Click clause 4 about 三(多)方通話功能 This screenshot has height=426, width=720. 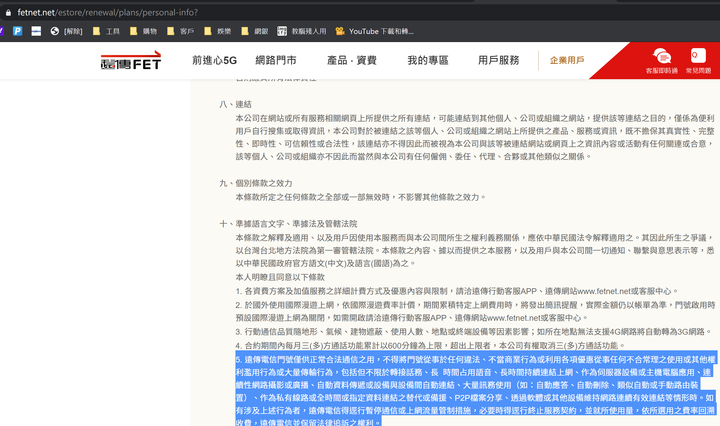pos(431,345)
